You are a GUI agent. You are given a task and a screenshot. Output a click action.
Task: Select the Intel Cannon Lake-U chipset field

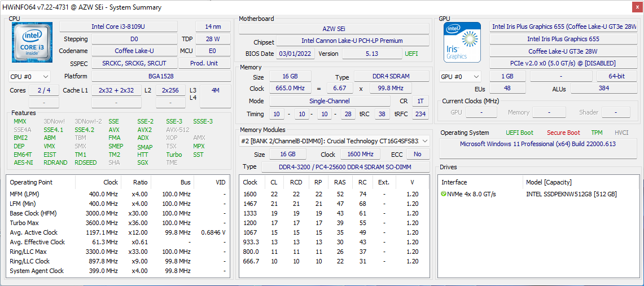(x=352, y=41)
